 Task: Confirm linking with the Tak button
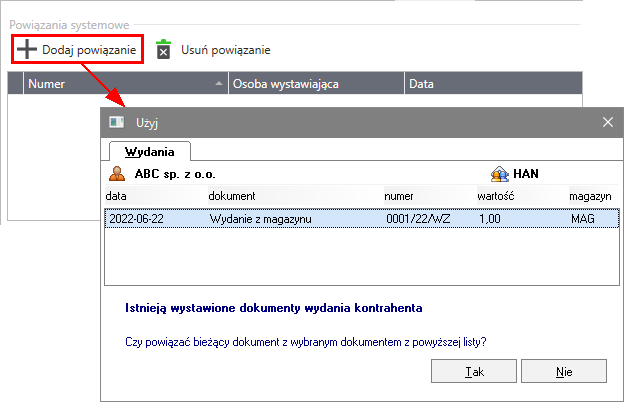[474, 371]
